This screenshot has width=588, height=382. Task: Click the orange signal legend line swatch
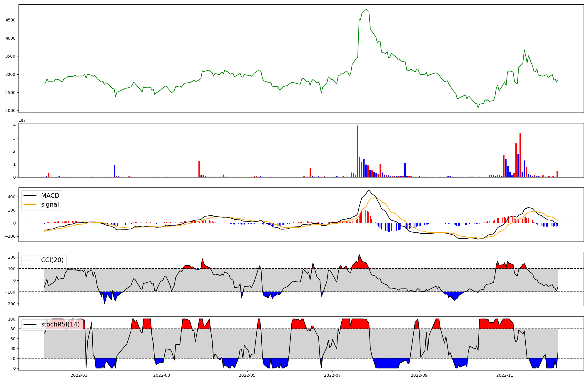pos(30,205)
